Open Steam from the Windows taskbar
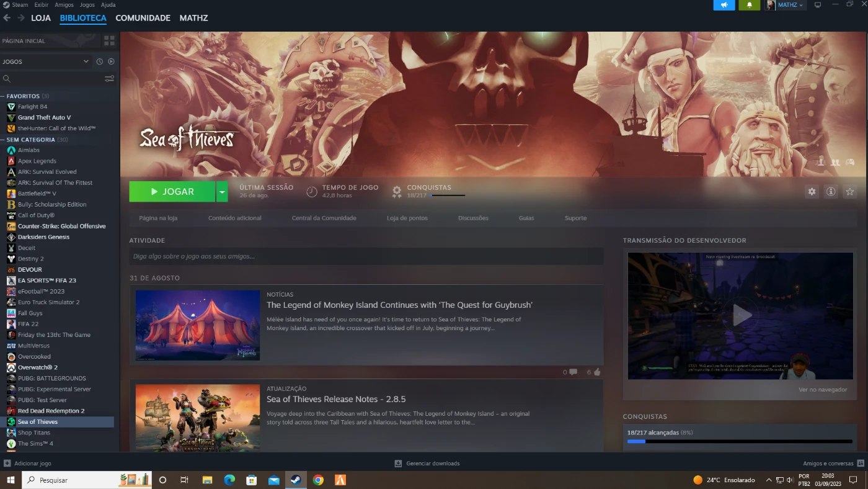Screen dimensions: 868x489 [296, 480]
